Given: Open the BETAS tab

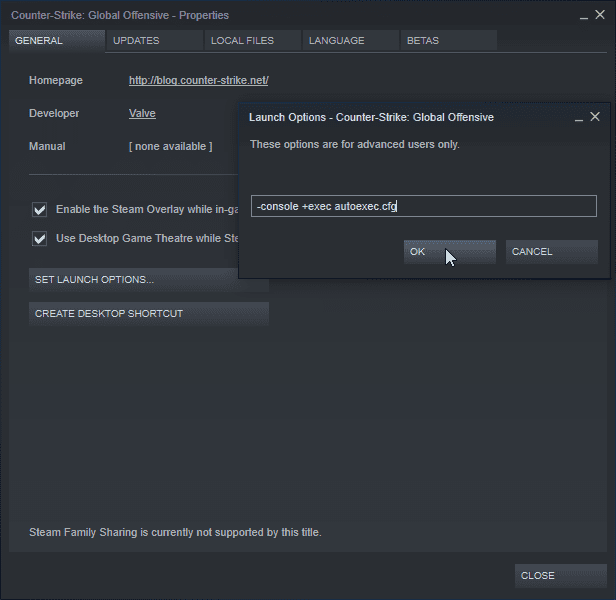Looking at the screenshot, I should (x=447, y=41).
